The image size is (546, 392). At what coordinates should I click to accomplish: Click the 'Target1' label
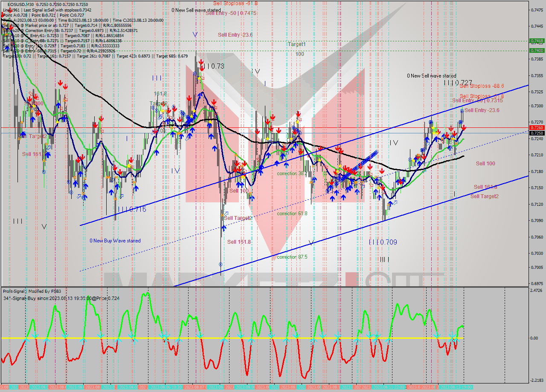click(296, 44)
